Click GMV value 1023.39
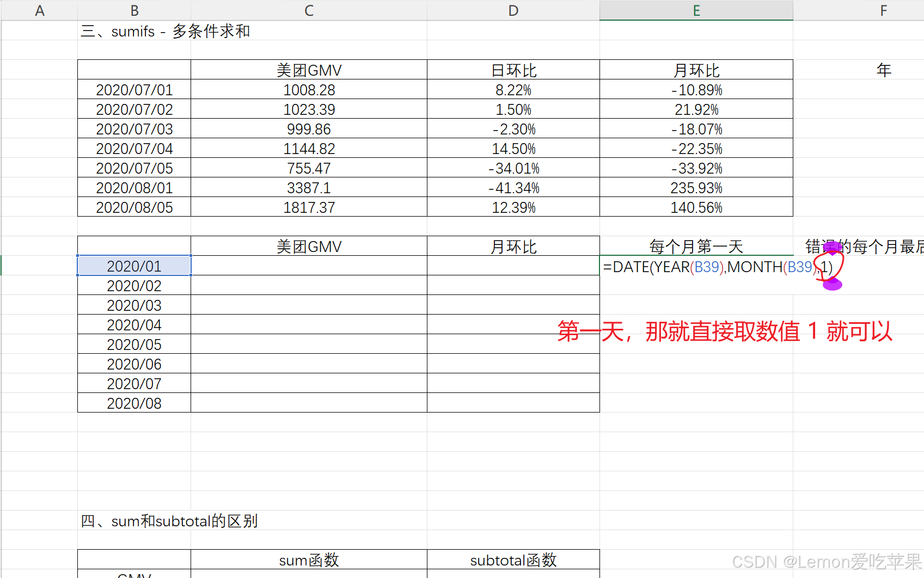 [x=309, y=109]
